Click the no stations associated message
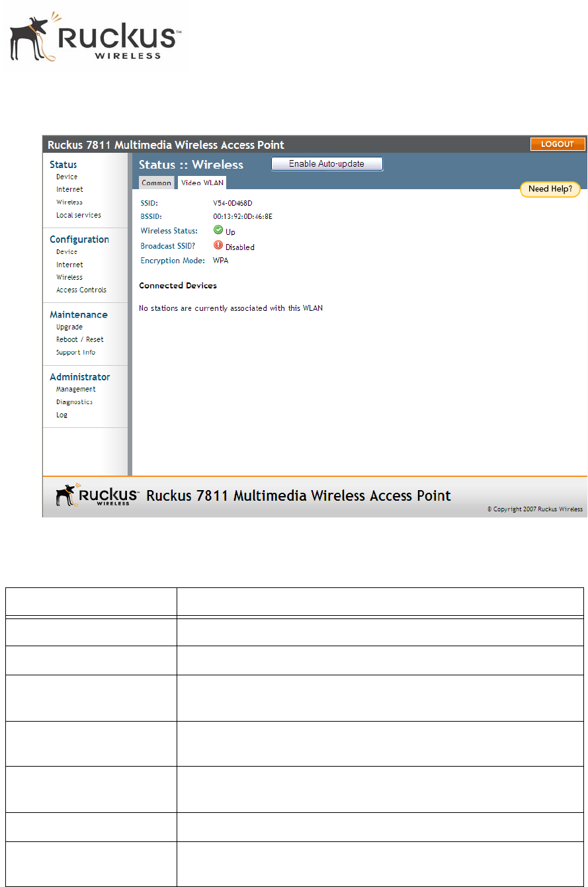This screenshot has height=887, width=588. [x=231, y=308]
